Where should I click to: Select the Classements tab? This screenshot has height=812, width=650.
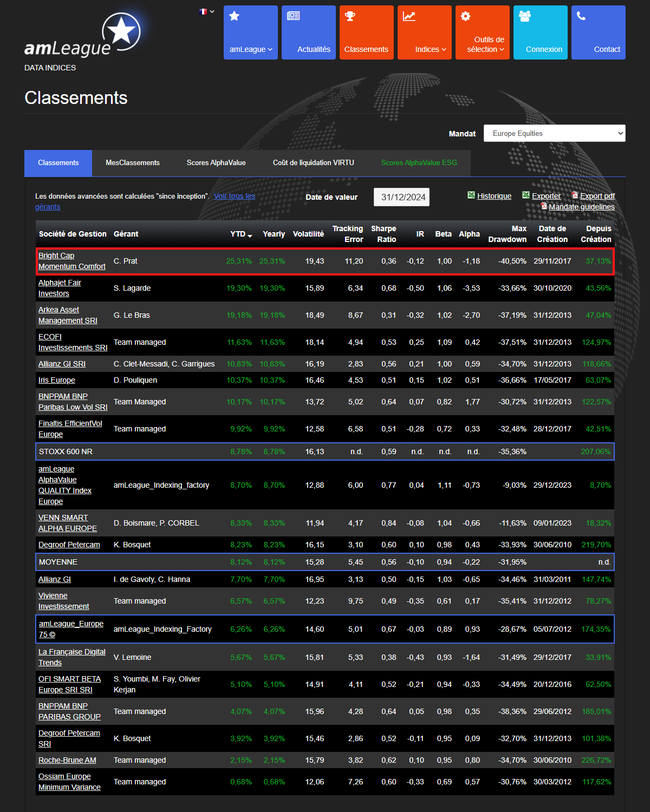pos(58,163)
